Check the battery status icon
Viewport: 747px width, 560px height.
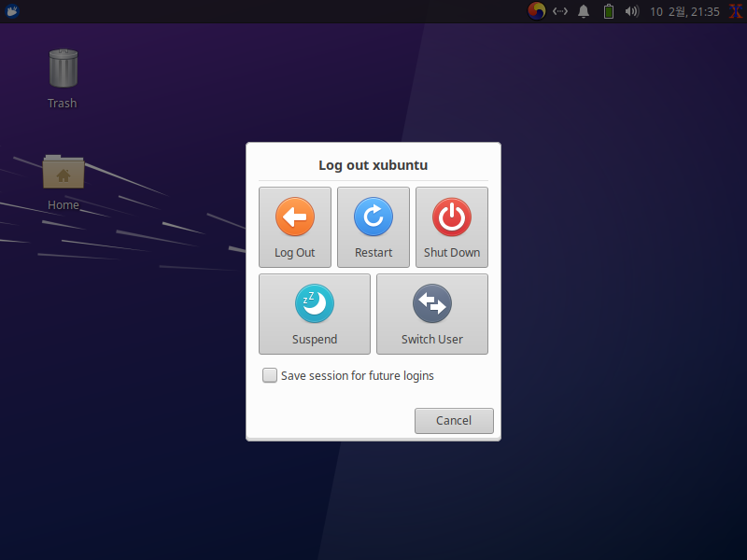pyautogui.click(x=609, y=11)
